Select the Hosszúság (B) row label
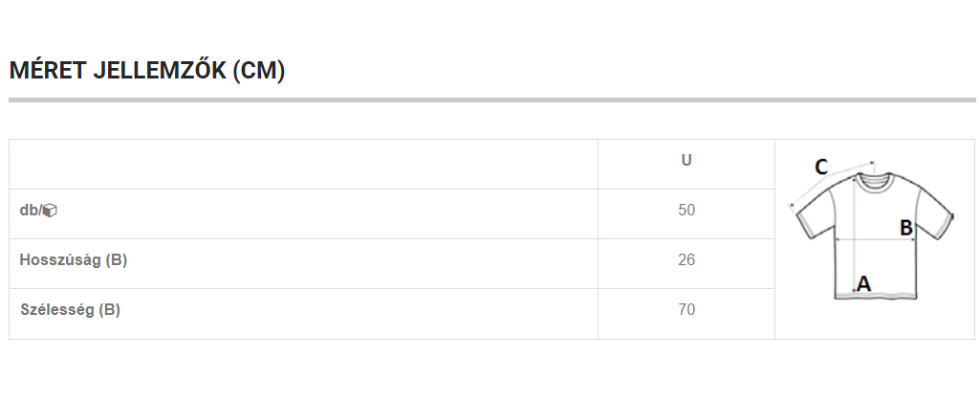The height and width of the screenshot is (402, 980). [73, 259]
